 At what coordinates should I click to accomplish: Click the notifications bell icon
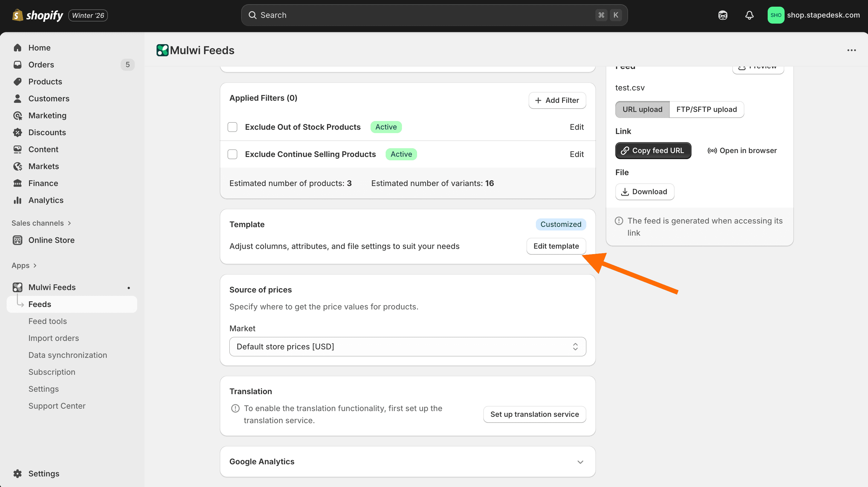749,15
